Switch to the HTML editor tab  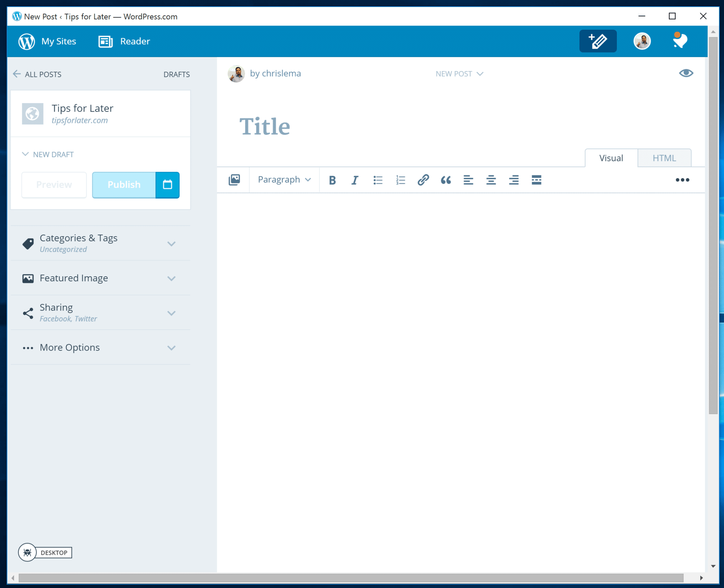[x=664, y=158]
